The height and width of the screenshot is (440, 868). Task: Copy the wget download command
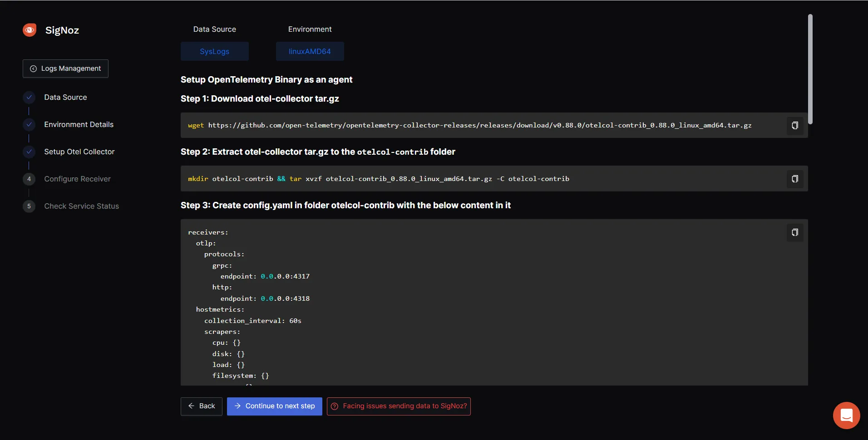[795, 125]
